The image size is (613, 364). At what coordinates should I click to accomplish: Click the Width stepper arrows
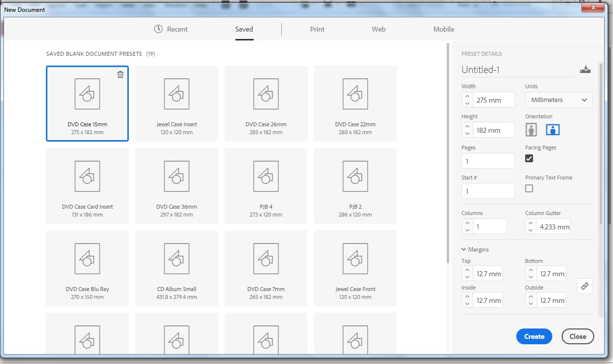pyautogui.click(x=467, y=100)
